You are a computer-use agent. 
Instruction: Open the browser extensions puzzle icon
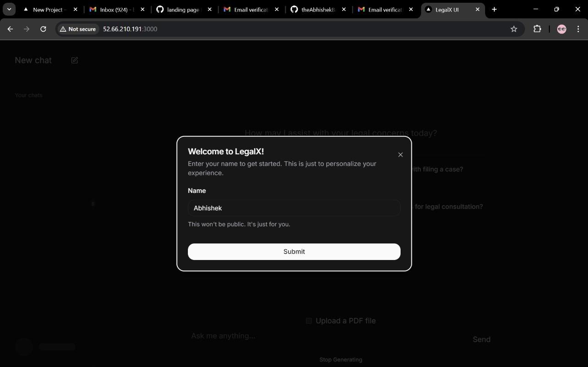tap(537, 29)
